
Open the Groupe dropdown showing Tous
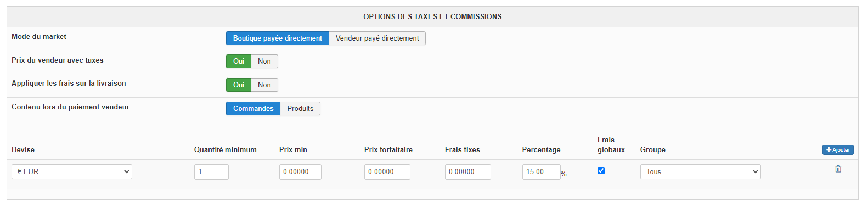(x=701, y=171)
